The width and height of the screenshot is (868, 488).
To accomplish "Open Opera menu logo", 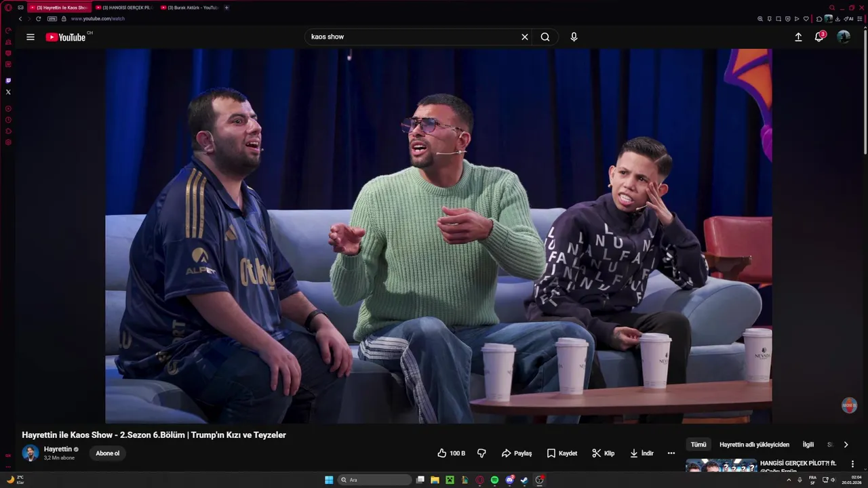I will (8, 7).
